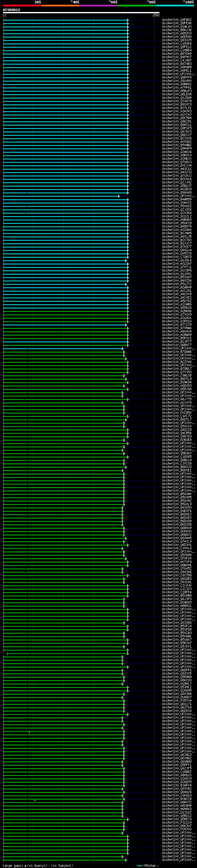
Task: Click the UniRef100_A8HG20 entry
Action: [x=177, y=775]
